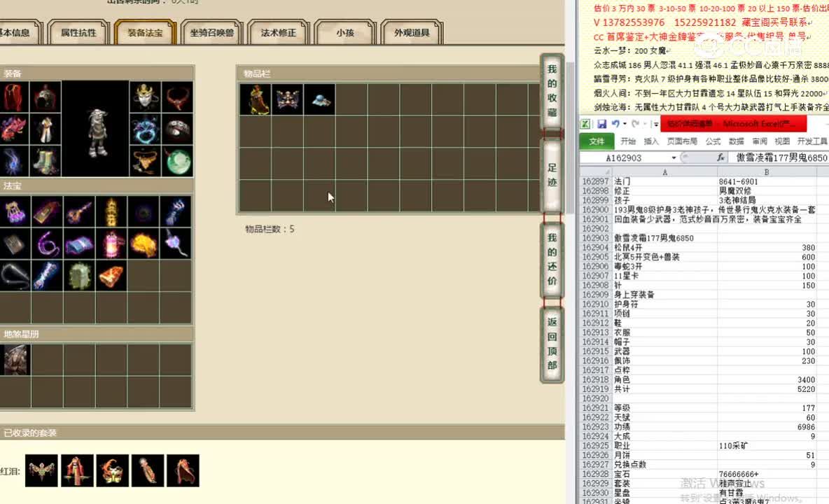Select the white robe armor in equipment

click(x=46, y=129)
